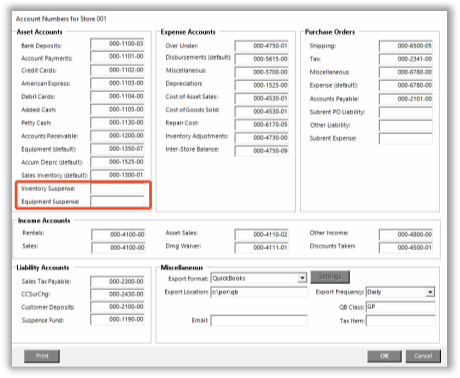Edit the Sales Inventory (default) field
The image size is (460, 378).
pos(117,175)
